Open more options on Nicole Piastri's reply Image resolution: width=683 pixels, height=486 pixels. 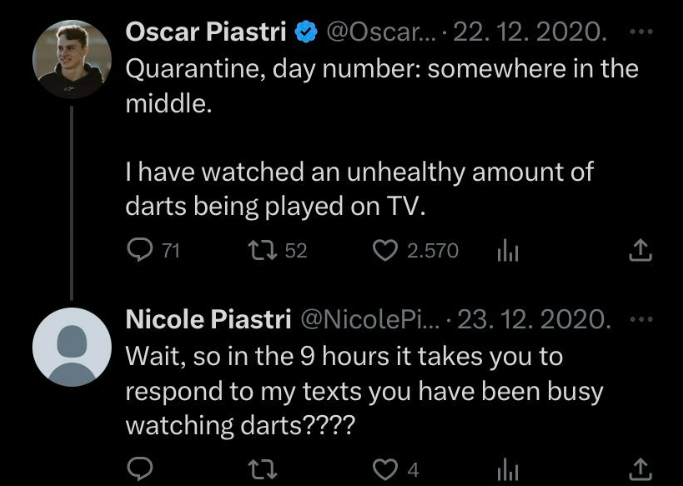[x=642, y=319]
